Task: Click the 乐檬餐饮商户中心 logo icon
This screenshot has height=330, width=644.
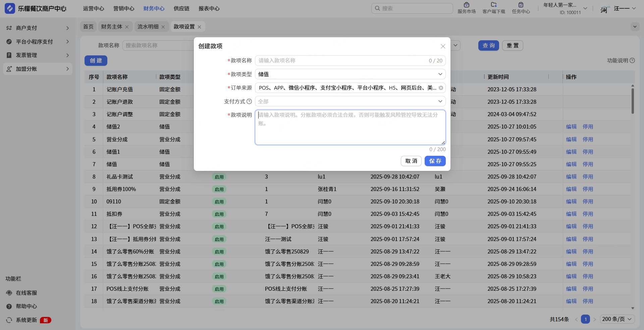Action: (10, 8)
